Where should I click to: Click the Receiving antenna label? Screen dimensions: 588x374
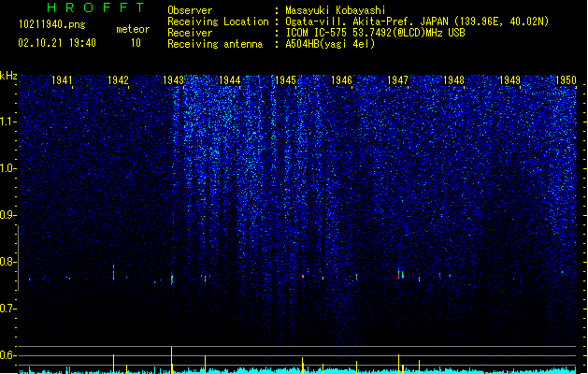[215, 44]
